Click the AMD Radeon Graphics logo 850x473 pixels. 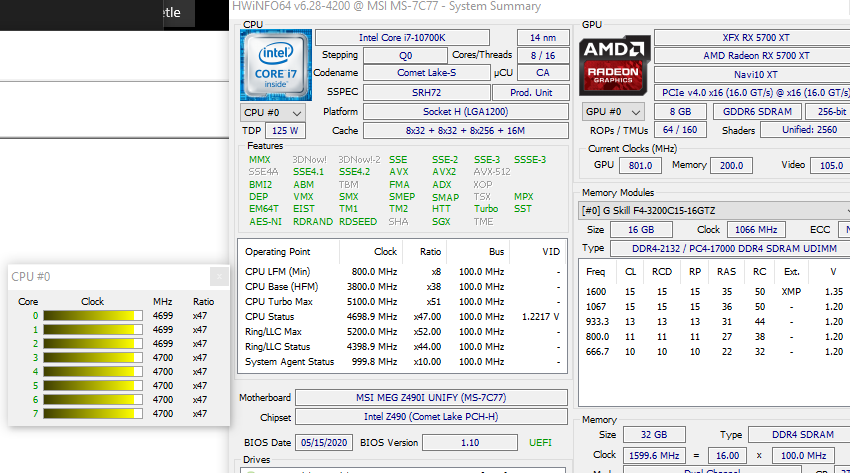click(614, 66)
